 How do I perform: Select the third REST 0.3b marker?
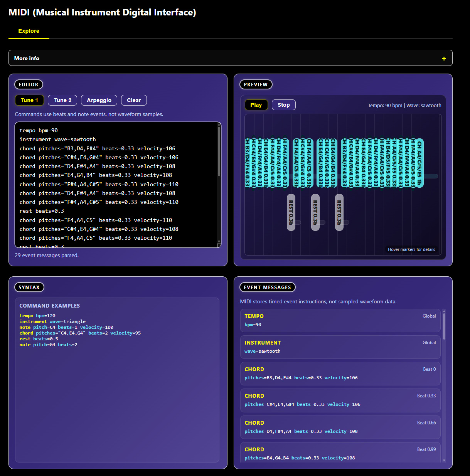pyautogui.click(x=339, y=212)
